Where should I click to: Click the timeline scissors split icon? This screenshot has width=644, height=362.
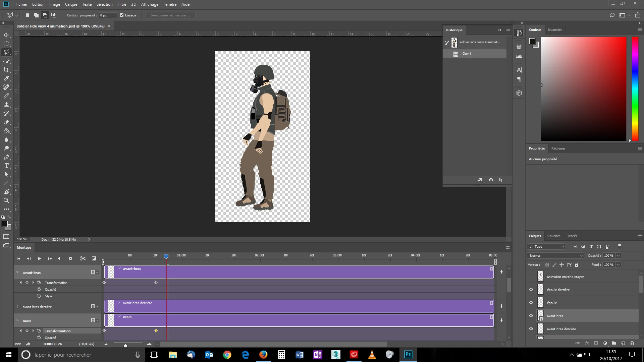[83, 258]
